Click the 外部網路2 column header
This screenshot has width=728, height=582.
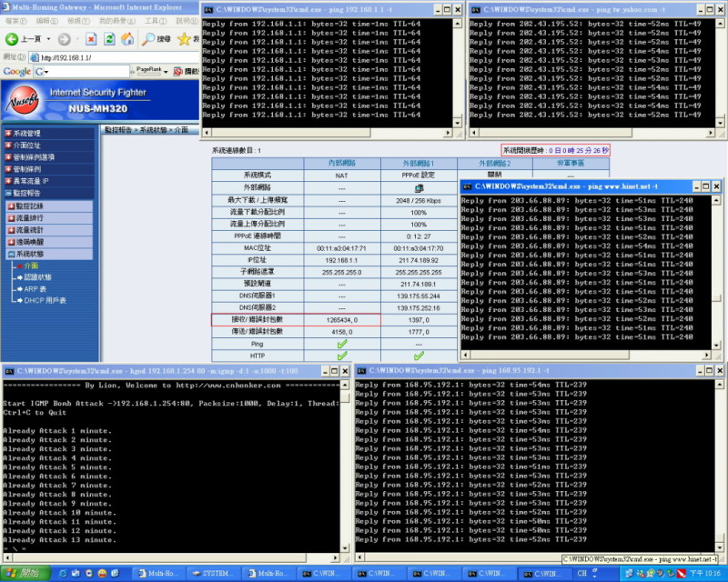click(495, 164)
